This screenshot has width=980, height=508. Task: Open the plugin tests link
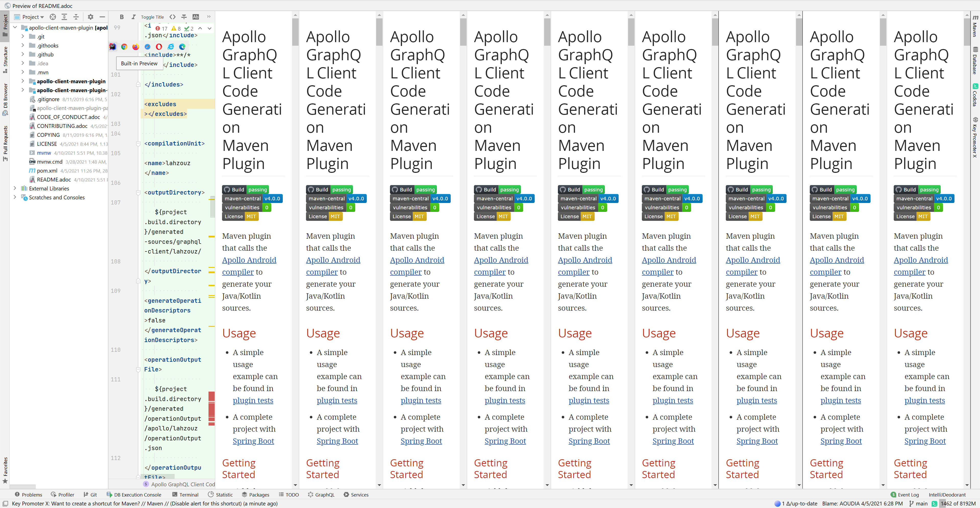(x=253, y=400)
